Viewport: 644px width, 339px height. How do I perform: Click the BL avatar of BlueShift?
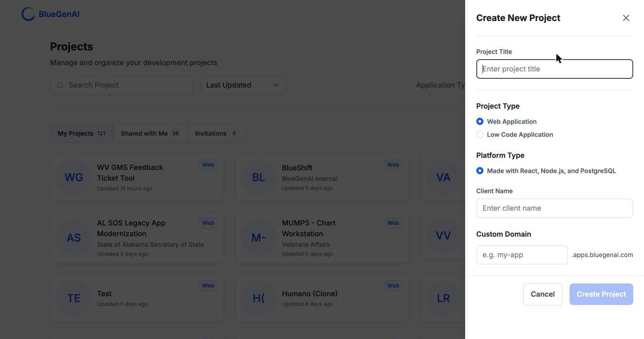[x=258, y=177]
